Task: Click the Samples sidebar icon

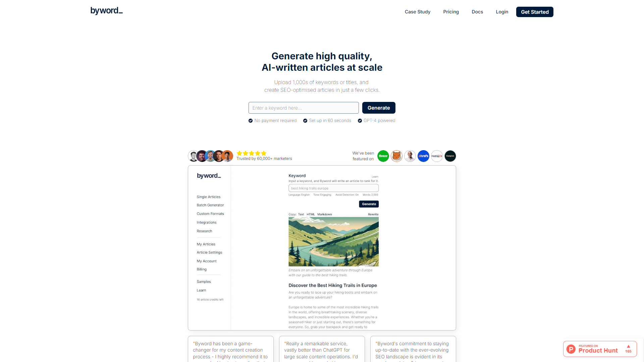Action: point(203,282)
